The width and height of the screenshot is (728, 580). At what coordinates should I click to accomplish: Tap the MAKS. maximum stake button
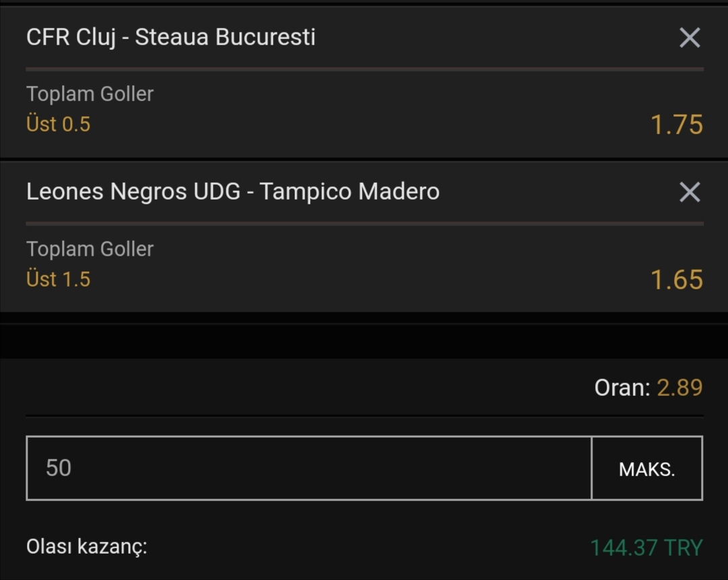click(647, 468)
